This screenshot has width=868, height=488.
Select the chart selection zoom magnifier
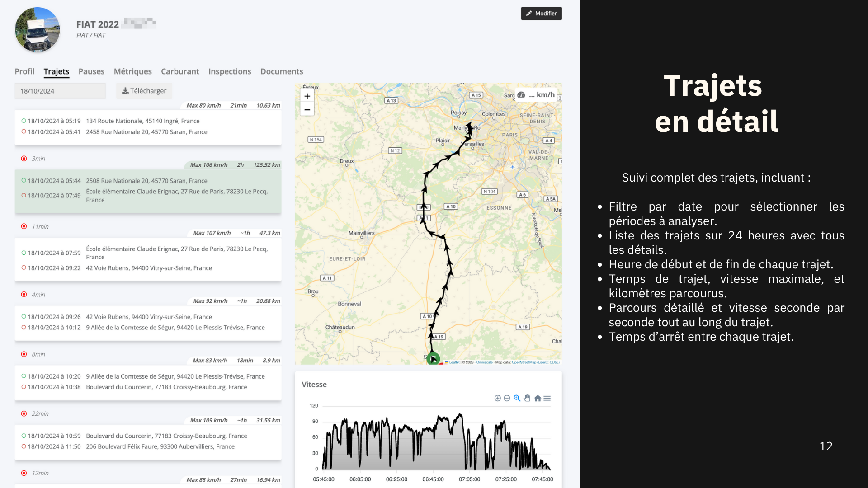517,398
